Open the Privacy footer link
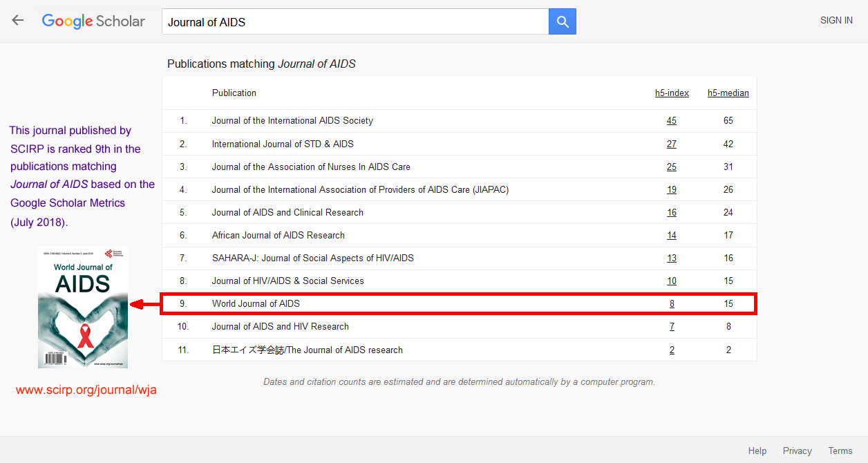This screenshot has width=868, height=463. pos(798,451)
